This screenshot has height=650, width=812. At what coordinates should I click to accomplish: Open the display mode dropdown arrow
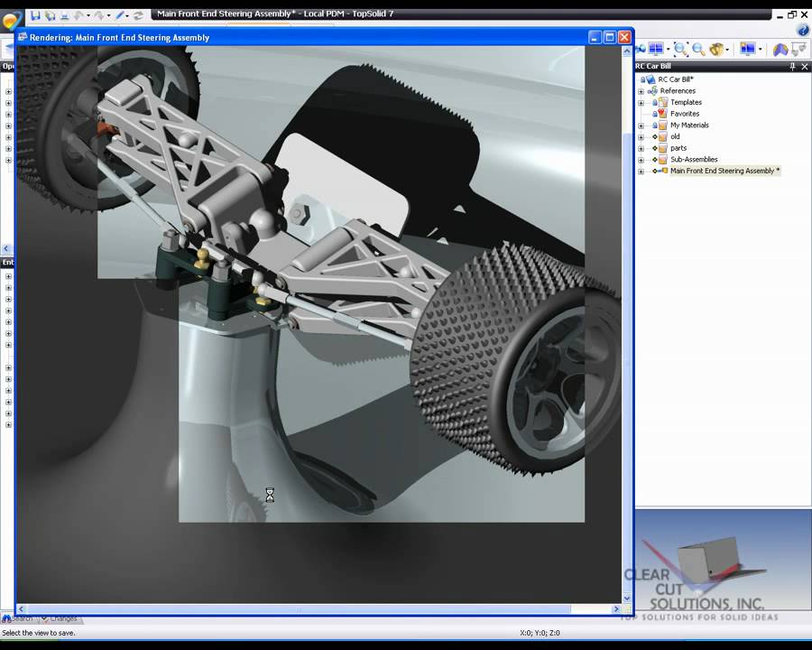761,49
